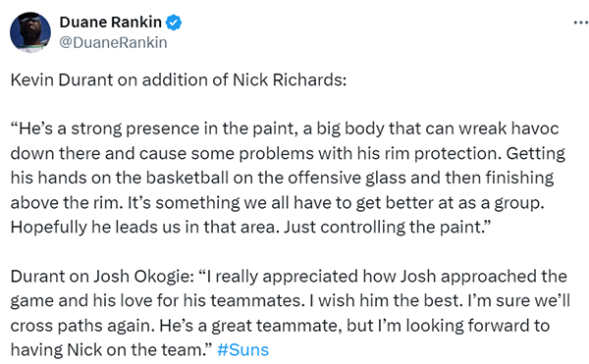This screenshot has width=589, height=364.
Task: Open the three-dot more options menu
Action: click(581, 24)
